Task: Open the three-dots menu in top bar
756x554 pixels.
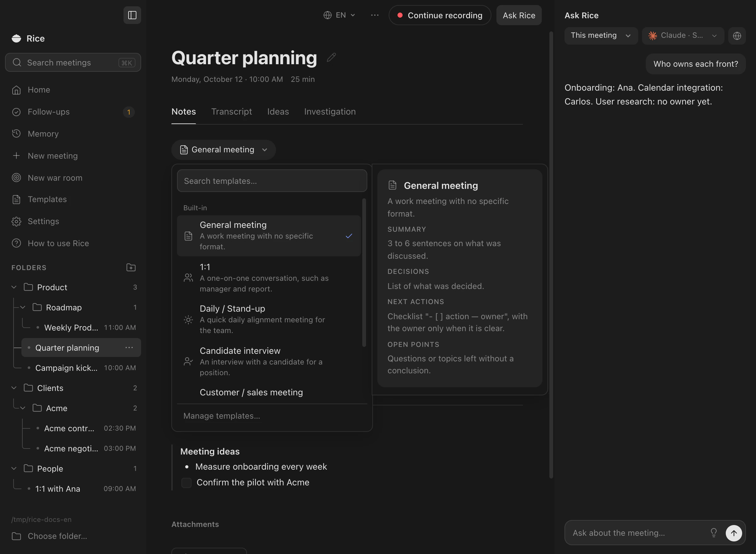Action: 375,15
